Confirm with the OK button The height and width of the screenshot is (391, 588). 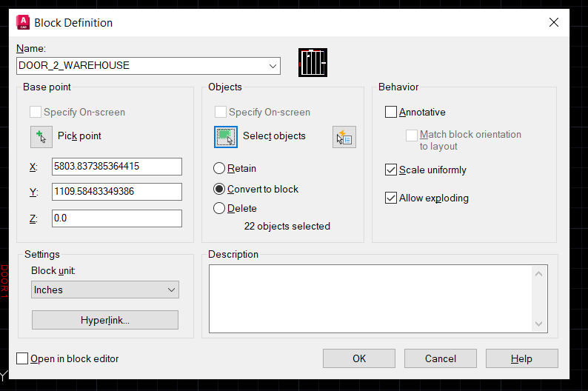(359, 358)
